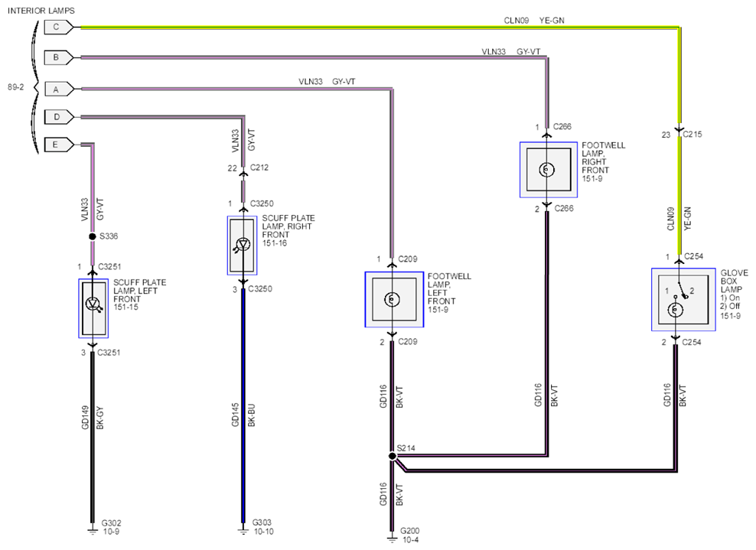Open the 10-4 ground reference link
This screenshot has width=756, height=550.
coord(410,540)
